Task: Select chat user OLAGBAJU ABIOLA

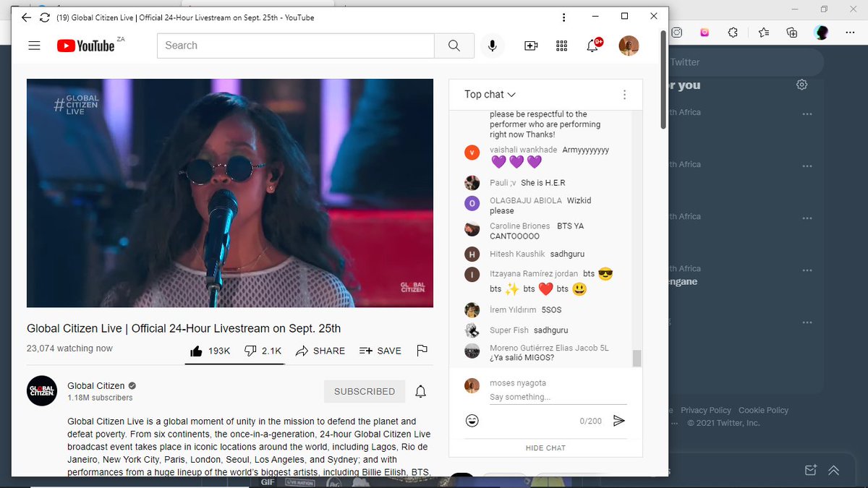Action: coord(526,200)
